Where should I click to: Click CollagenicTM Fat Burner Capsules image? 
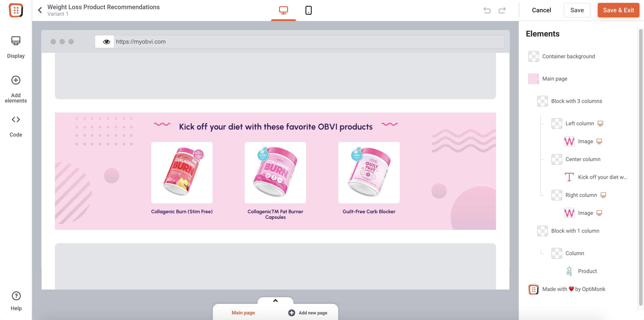pos(275,173)
